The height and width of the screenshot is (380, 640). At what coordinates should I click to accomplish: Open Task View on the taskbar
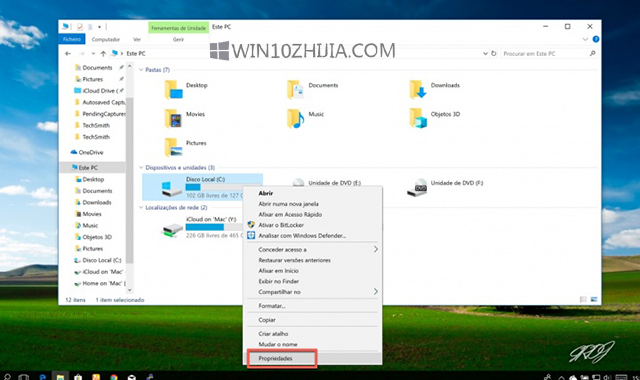click(24, 376)
